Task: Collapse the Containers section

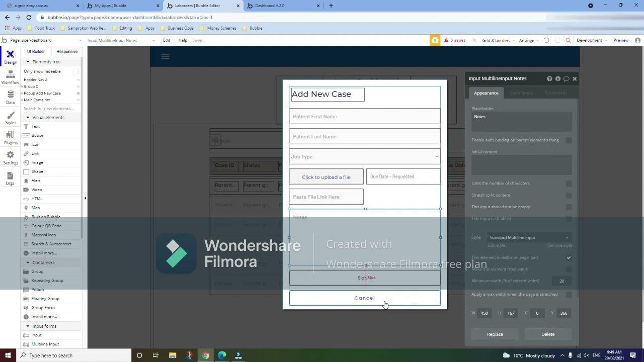Action: [28, 262]
